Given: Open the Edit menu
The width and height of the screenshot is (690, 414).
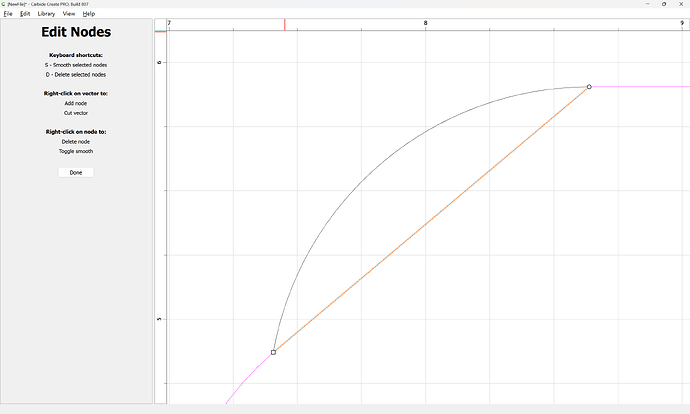Looking at the screenshot, I should (x=25, y=14).
